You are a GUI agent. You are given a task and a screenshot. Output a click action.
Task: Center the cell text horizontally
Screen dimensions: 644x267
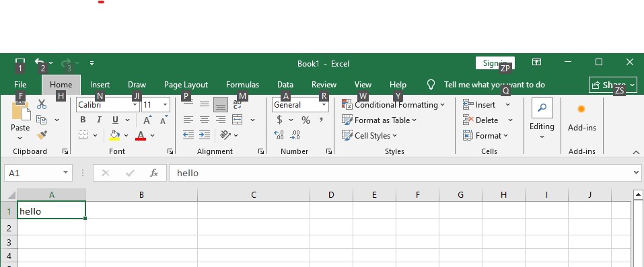coord(205,120)
